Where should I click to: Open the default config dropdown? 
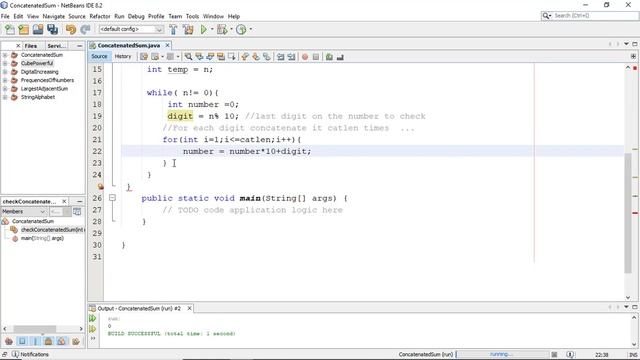[x=131, y=29]
